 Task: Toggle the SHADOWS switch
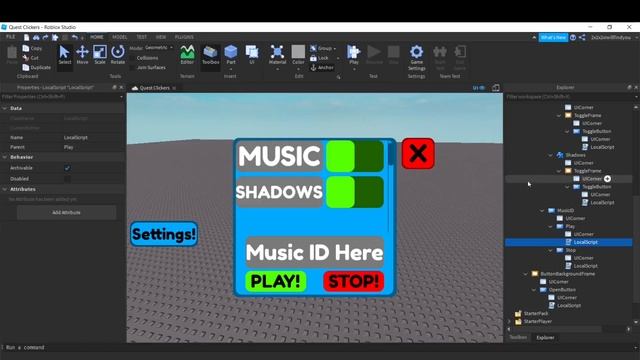pyautogui.click(x=355, y=192)
